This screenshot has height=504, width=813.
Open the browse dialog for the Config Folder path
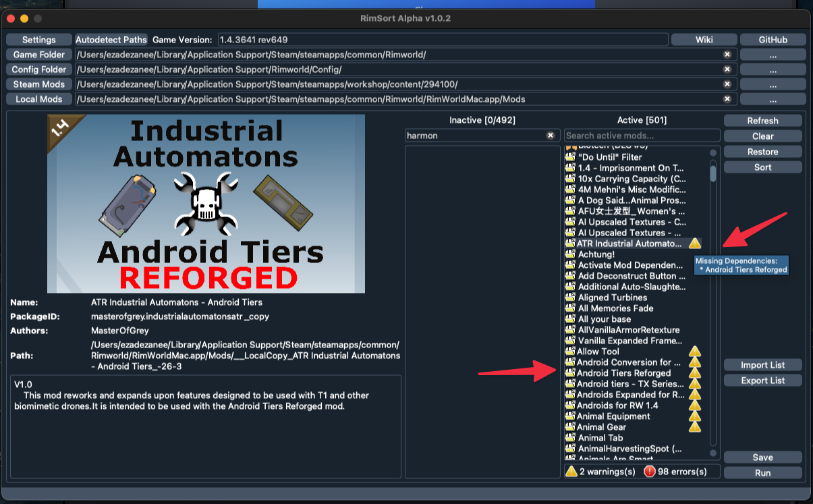[773, 69]
